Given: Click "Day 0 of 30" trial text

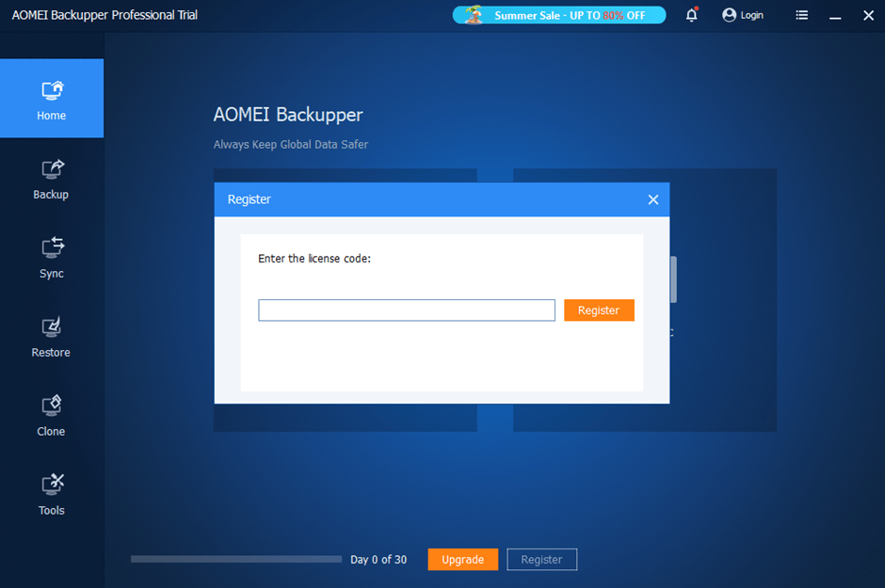Looking at the screenshot, I should [378, 559].
